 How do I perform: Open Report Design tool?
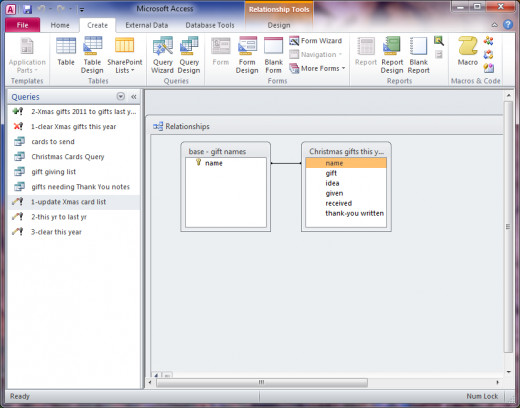(x=392, y=55)
